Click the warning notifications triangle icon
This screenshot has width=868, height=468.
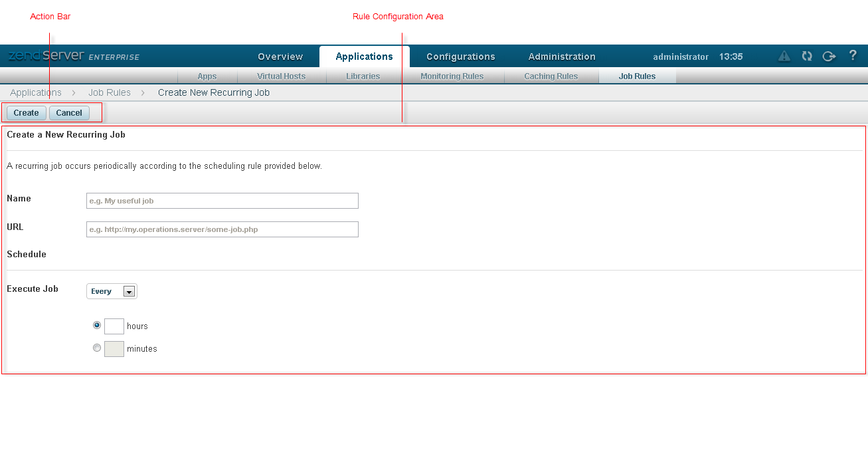pyautogui.click(x=784, y=57)
